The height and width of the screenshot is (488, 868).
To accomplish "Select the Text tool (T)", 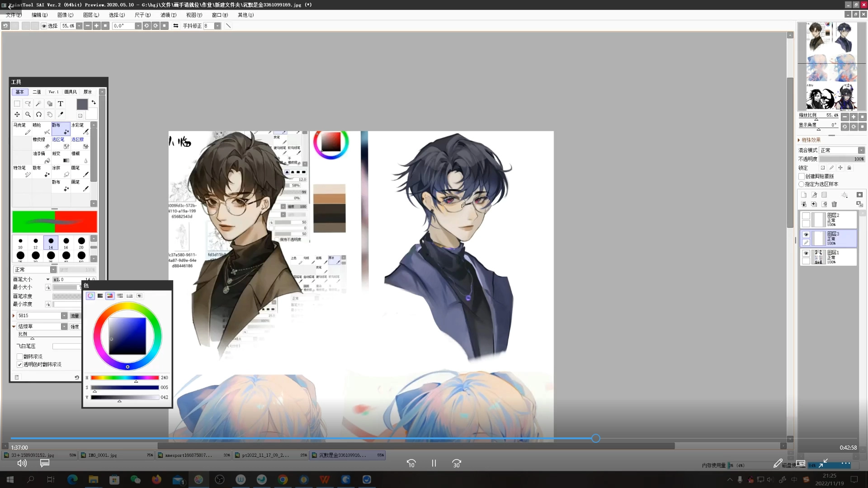I will pos(60,103).
